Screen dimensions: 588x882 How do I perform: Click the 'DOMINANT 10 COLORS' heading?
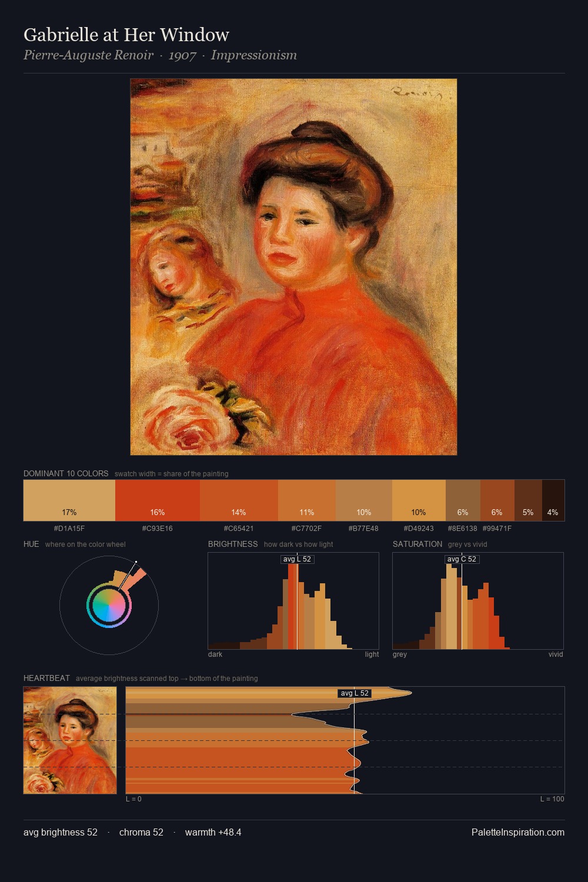pos(66,473)
